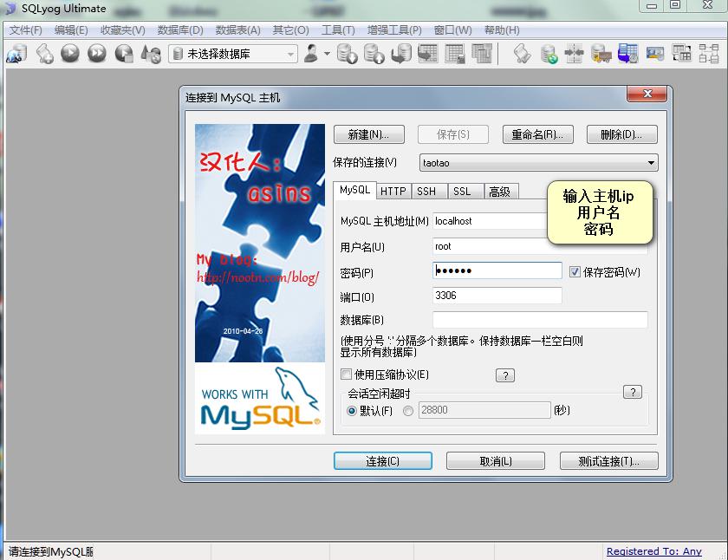728x560 pixels.
Task: Click the 新建(N)... button
Action: point(368,134)
